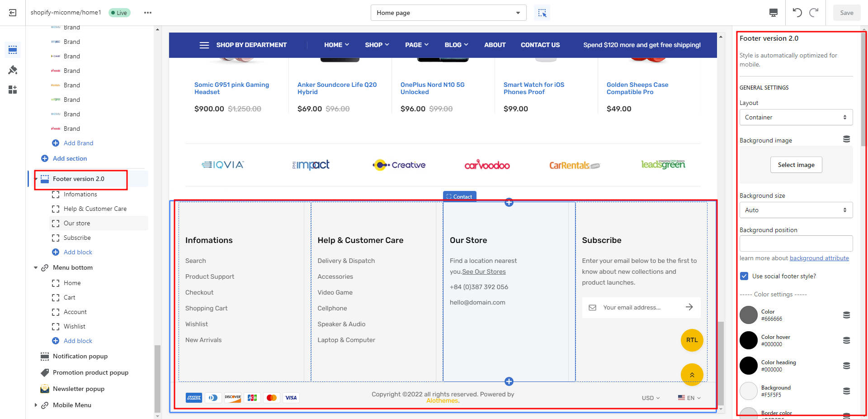Click the exit editor icon
Viewport: 868px width, 419px height.
click(13, 13)
